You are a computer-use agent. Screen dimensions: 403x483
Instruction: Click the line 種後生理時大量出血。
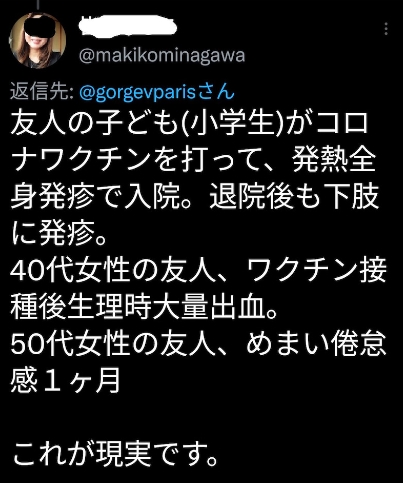[x=144, y=306]
